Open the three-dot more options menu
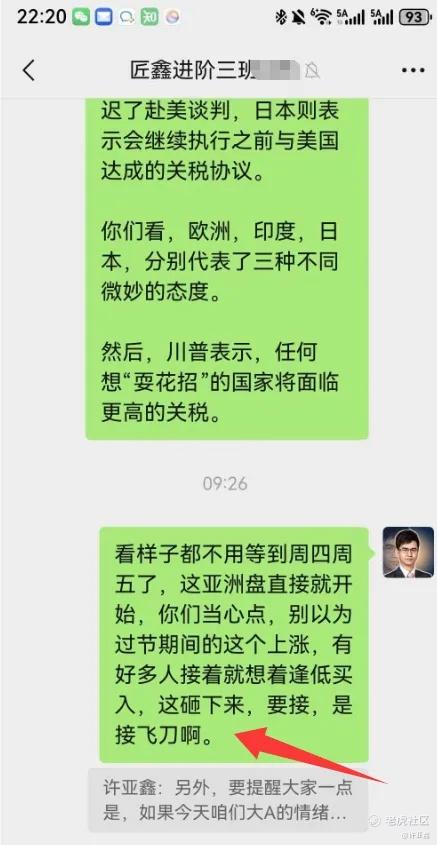Image resolution: width=437 pixels, height=845 pixels. 413,71
